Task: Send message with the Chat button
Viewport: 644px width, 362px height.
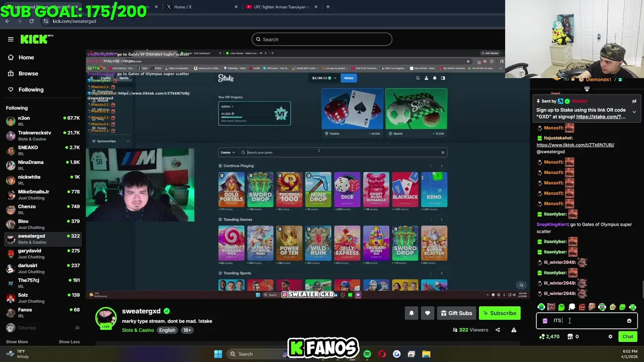Action: click(x=627, y=337)
